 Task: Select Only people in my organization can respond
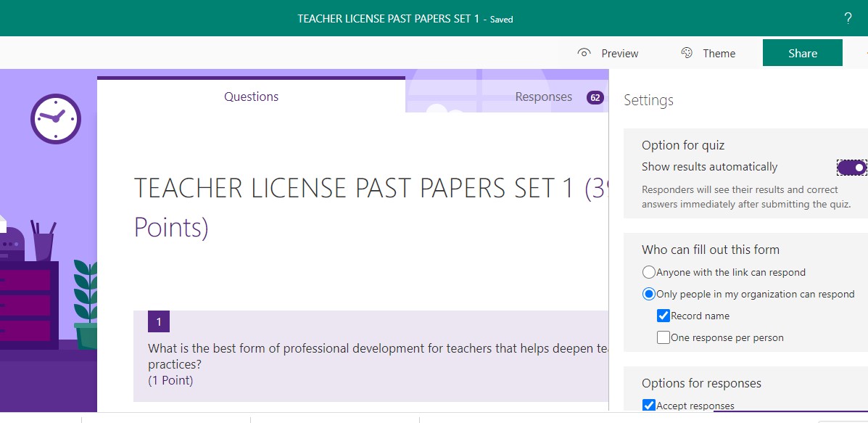(649, 294)
